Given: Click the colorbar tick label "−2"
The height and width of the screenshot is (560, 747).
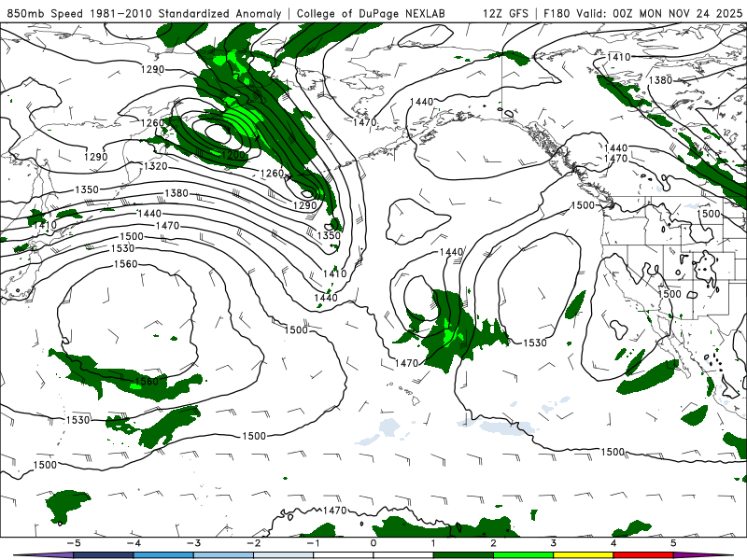Looking at the screenshot, I should [x=253, y=543].
